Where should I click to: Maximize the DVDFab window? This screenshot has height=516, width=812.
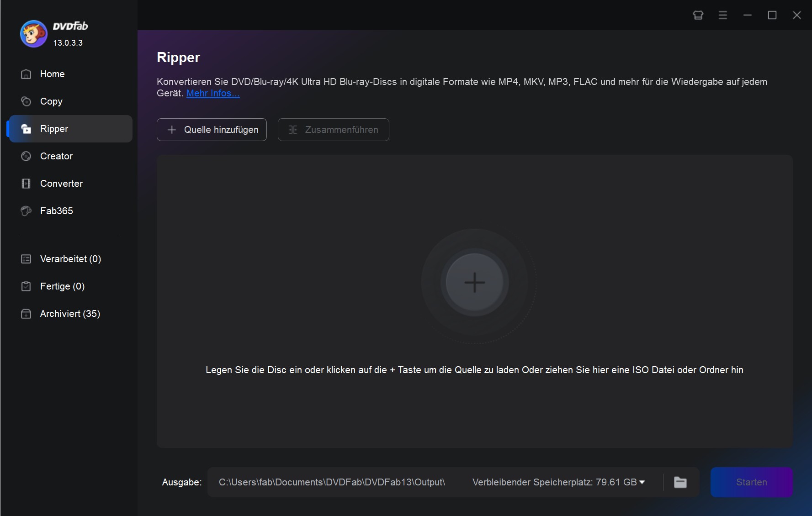pos(772,15)
